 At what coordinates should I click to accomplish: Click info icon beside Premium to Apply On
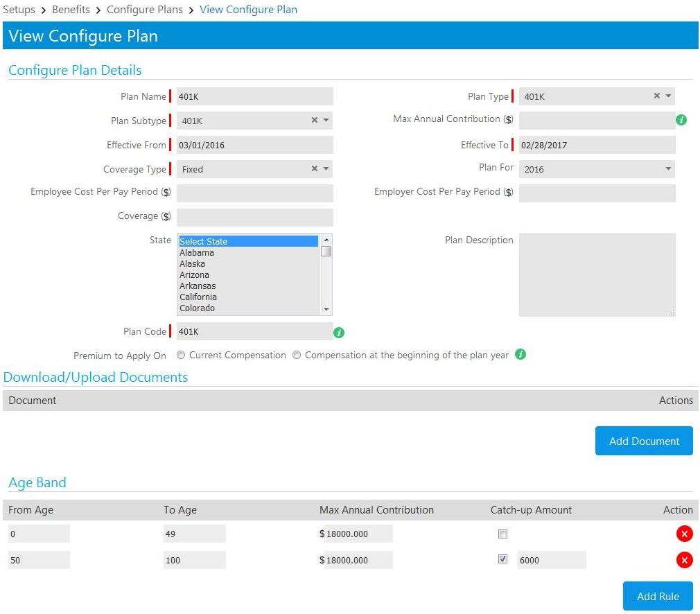click(521, 355)
